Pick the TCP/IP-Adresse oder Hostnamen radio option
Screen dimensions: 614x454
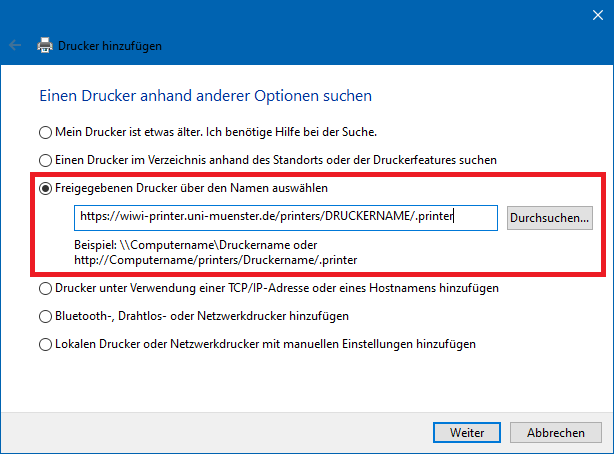(45, 289)
